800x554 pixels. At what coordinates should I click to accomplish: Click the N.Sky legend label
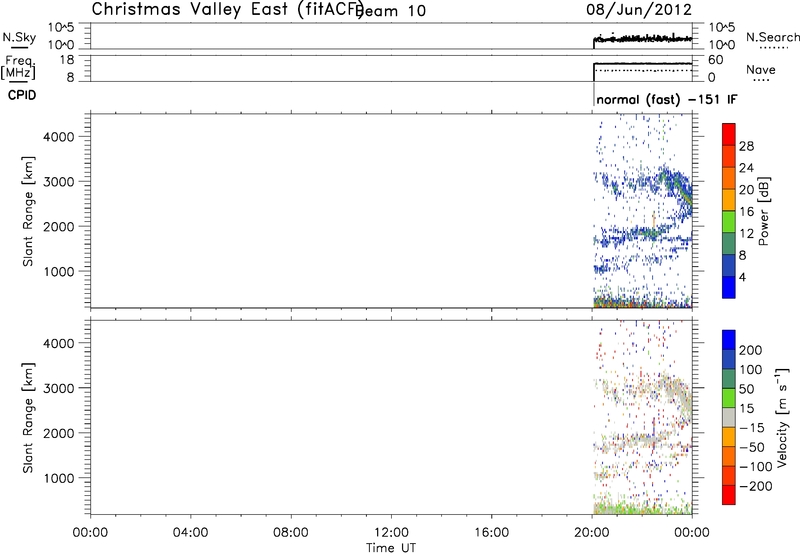[x=19, y=38]
